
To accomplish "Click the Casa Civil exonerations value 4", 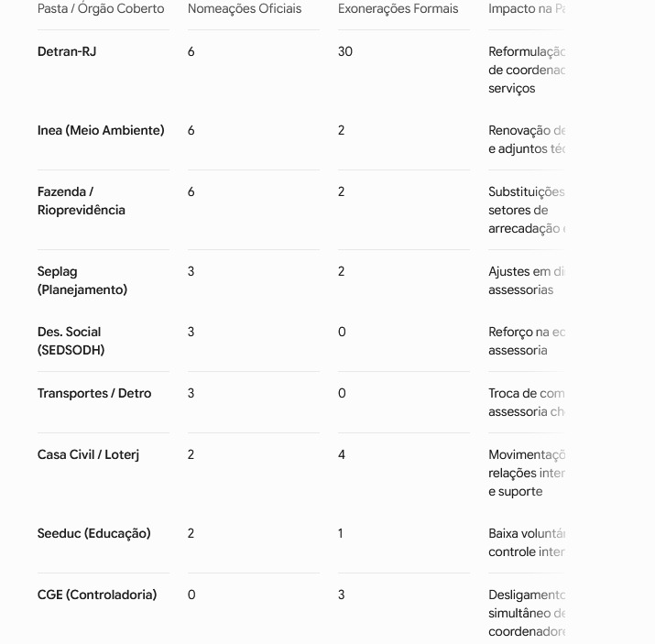I will pos(342,454).
